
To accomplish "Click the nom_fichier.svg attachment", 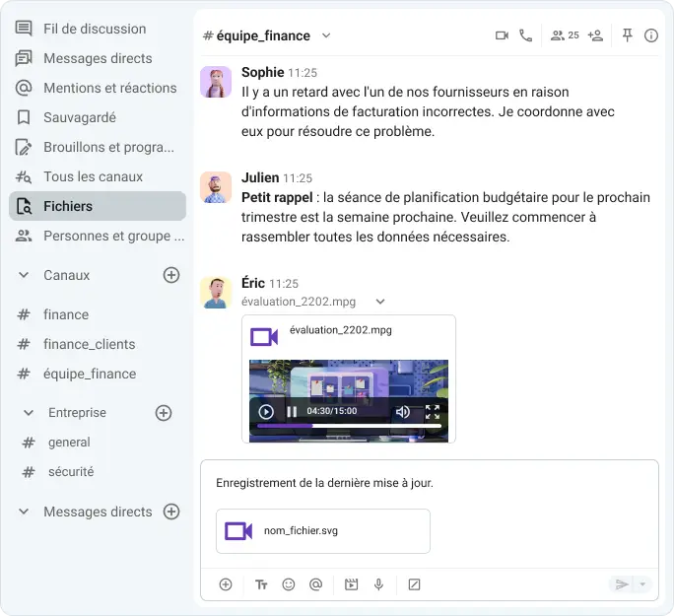I will point(323,531).
